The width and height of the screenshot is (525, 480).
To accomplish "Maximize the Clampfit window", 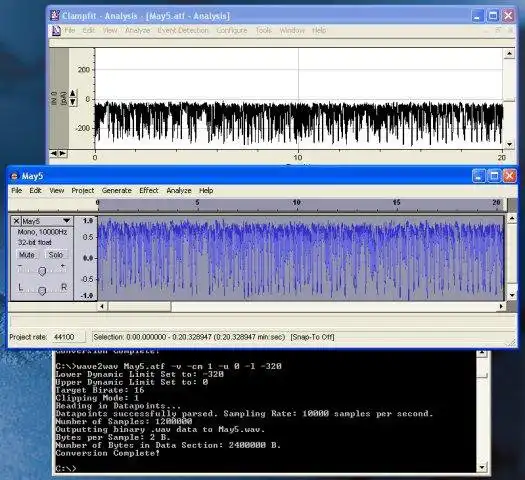I will pyautogui.click(x=493, y=16).
